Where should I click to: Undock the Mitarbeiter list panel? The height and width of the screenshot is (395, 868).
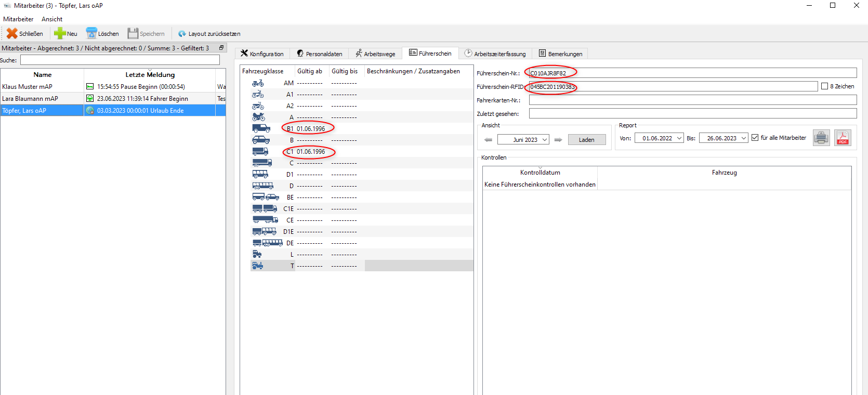pyautogui.click(x=221, y=48)
